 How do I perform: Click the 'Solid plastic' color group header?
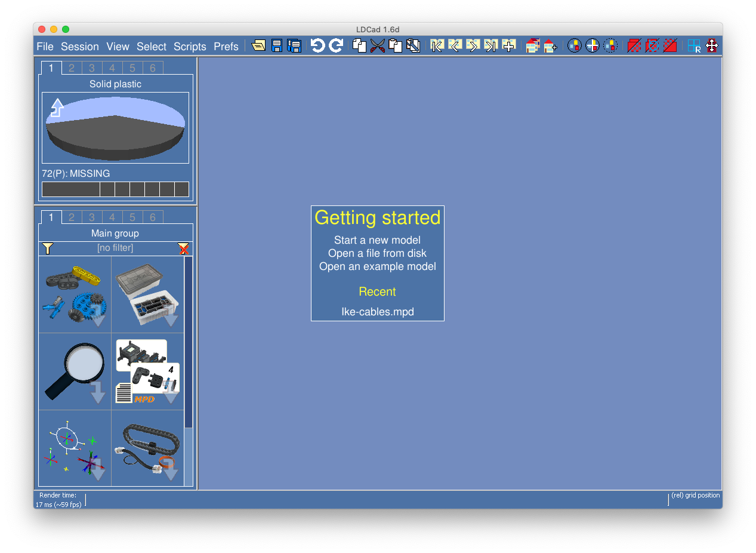click(115, 84)
